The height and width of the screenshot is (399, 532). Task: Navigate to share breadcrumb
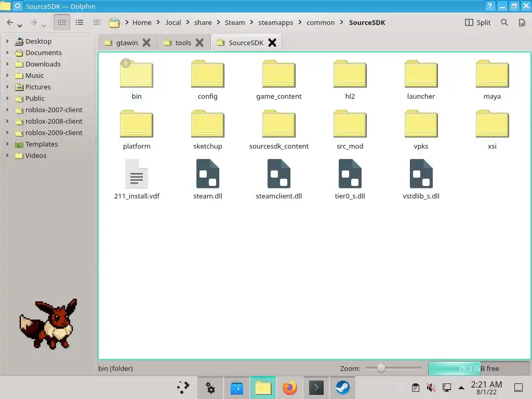pos(203,22)
